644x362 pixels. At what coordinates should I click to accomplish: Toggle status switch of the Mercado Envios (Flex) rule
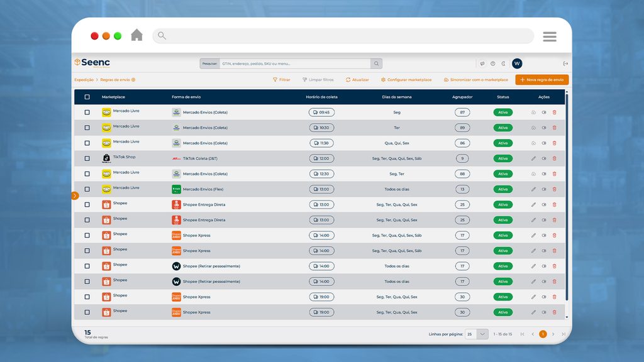point(544,189)
